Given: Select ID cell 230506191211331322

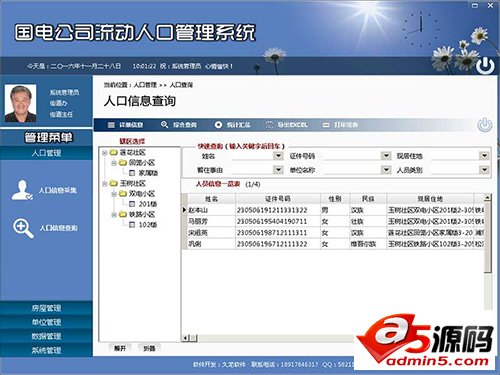Looking at the screenshot, I should tap(278, 210).
